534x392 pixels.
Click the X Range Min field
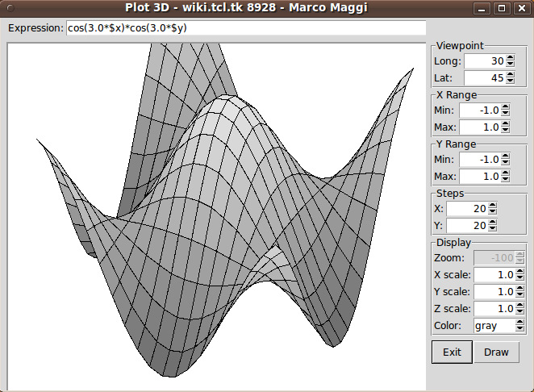(x=481, y=111)
